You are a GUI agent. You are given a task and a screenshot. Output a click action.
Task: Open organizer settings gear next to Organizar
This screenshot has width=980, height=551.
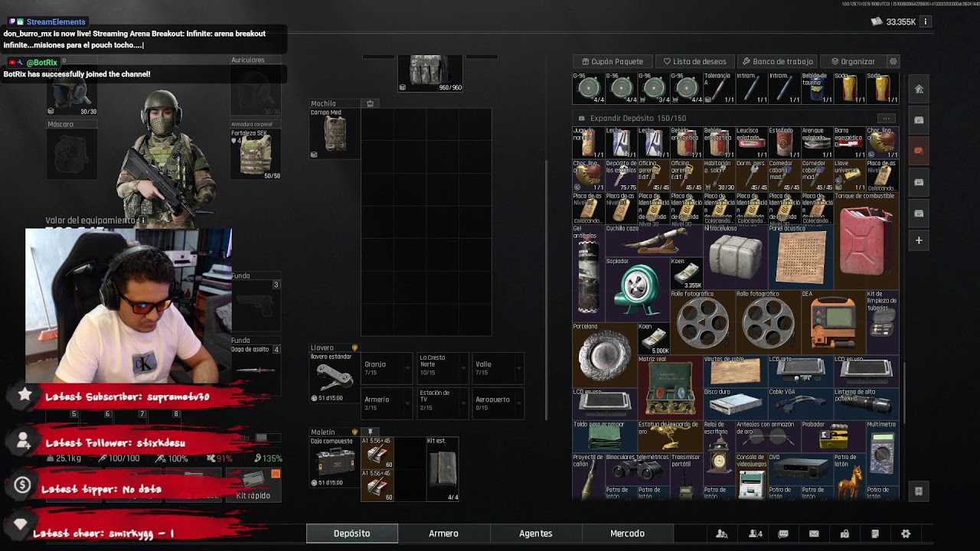click(x=893, y=61)
